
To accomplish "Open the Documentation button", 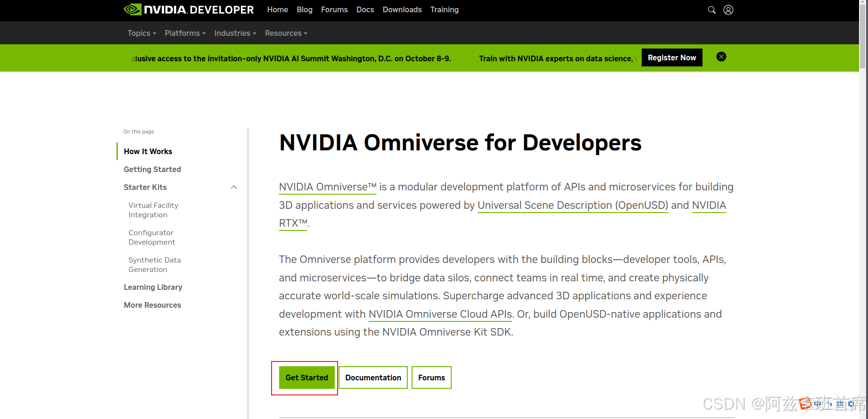I will click(373, 378).
